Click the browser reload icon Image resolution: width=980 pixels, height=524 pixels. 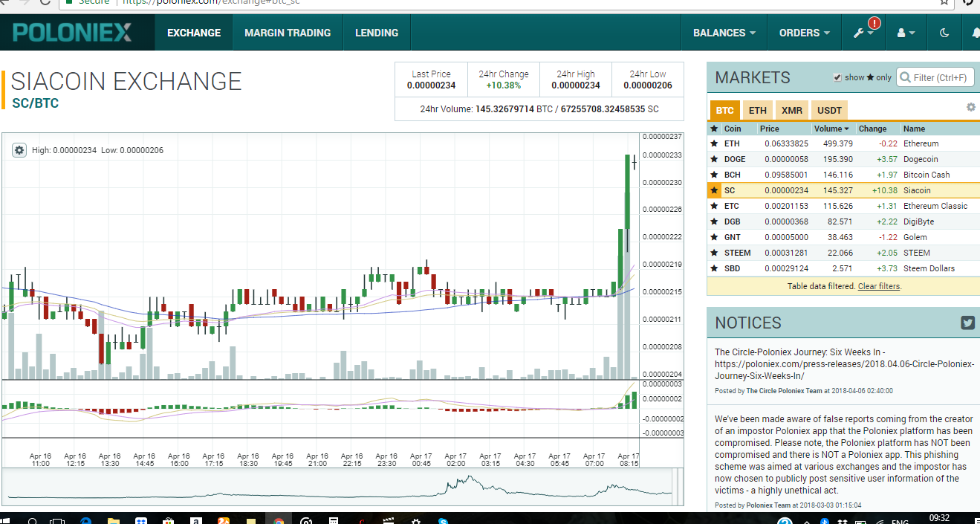[45, 2]
